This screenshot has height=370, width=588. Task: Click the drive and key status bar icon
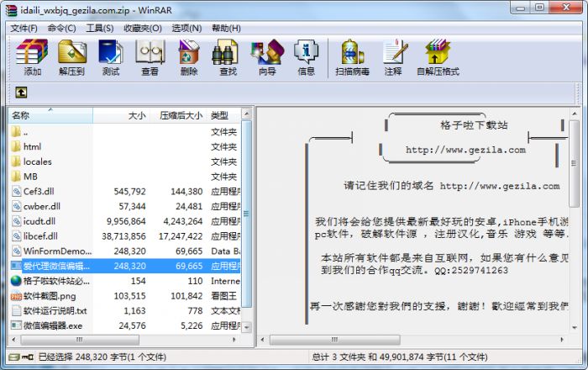[x=21, y=357]
